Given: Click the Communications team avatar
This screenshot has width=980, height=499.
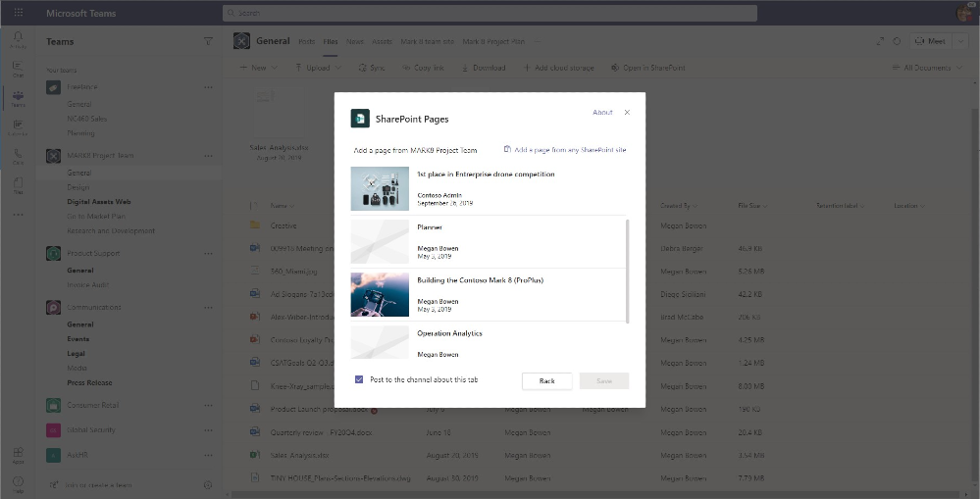Looking at the screenshot, I should coord(53,307).
